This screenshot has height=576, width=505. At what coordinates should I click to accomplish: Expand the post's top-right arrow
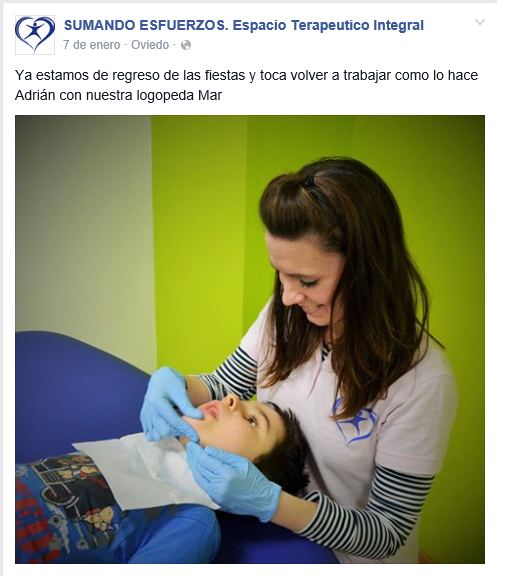pyautogui.click(x=480, y=22)
